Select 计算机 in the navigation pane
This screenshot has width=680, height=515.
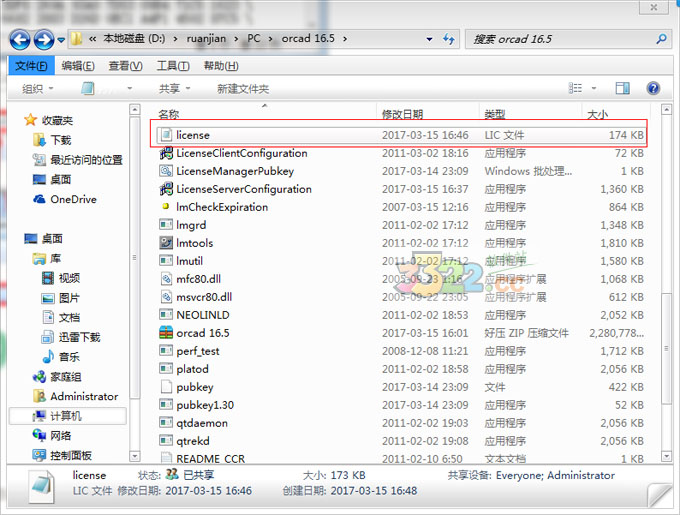tap(68, 416)
